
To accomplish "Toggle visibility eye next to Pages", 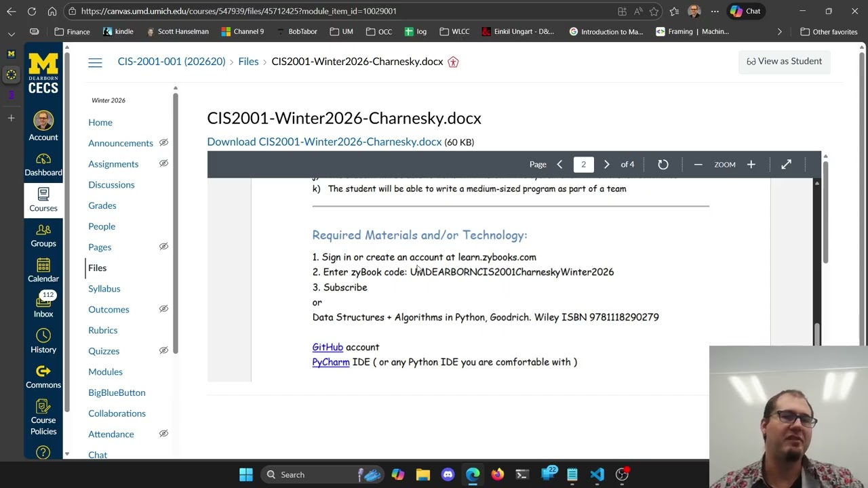I will [x=163, y=247].
